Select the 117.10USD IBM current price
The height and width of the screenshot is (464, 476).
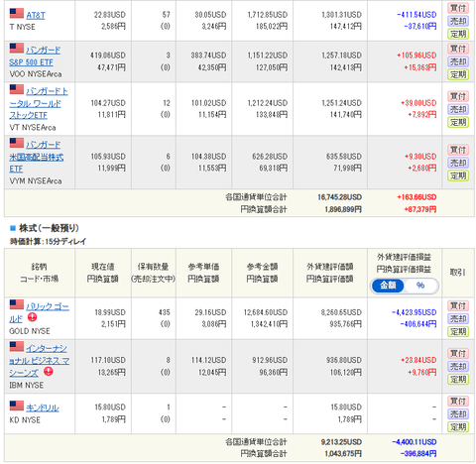click(x=108, y=360)
